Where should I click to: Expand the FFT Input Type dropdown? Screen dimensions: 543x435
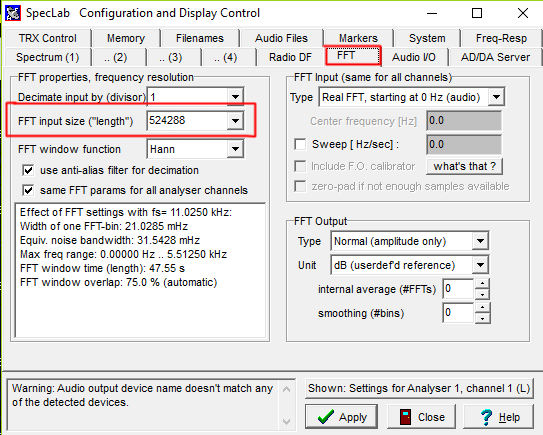496,97
